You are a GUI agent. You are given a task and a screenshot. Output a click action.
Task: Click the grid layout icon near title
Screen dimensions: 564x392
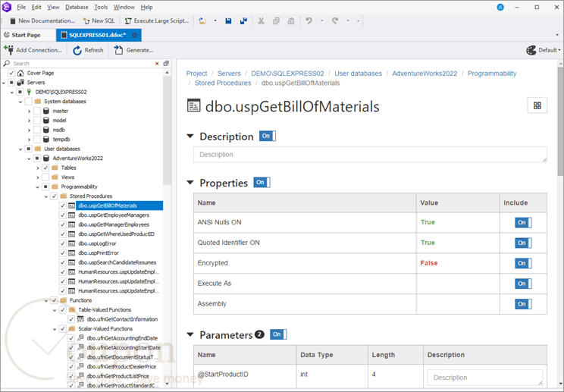point(537,105)
